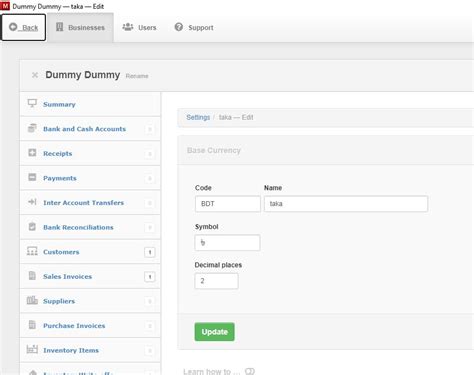Open Purchase Invoices
474x375 pixels.
coord(90,326)
